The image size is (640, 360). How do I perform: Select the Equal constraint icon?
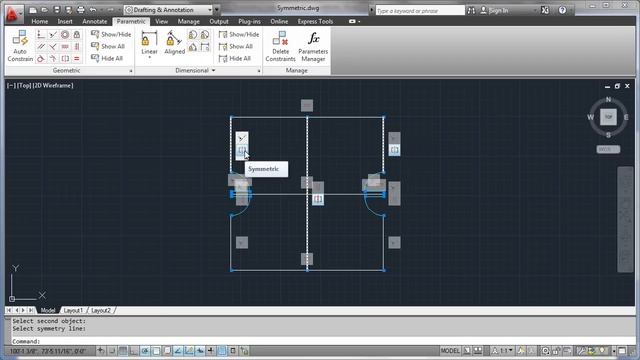point(76,58)
